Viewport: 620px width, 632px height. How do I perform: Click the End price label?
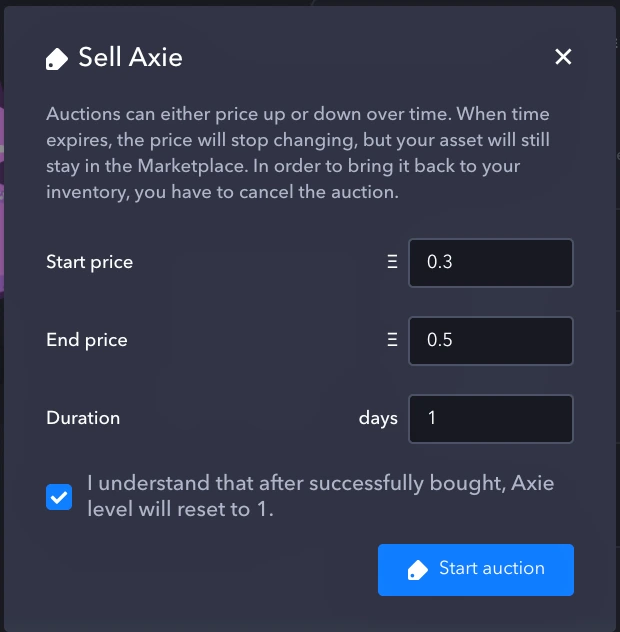[87, 340]
